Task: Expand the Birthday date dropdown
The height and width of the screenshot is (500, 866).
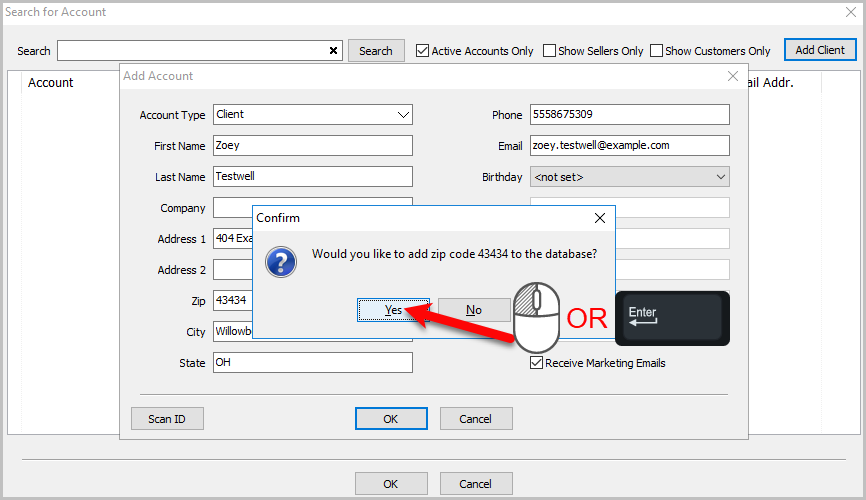Action: click(x=630, y=177)
